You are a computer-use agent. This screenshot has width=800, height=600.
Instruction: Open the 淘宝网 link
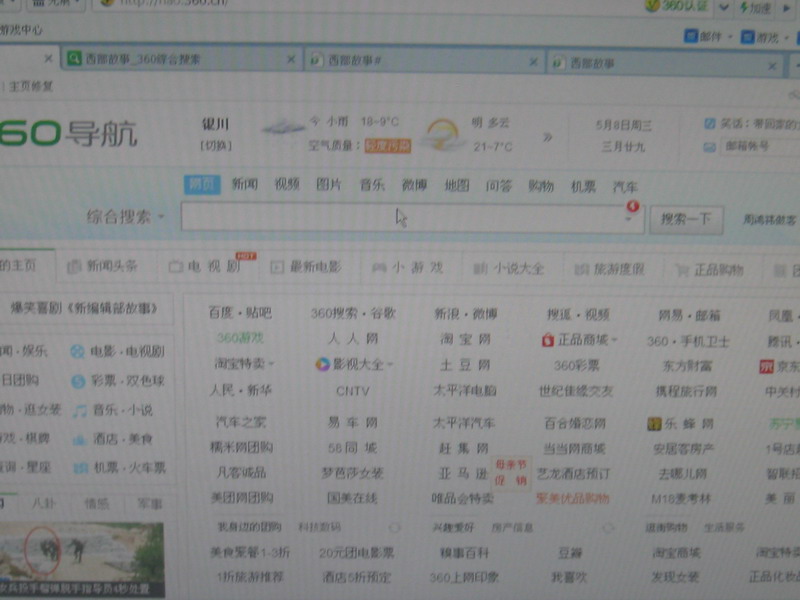click(x=465, y=339)
